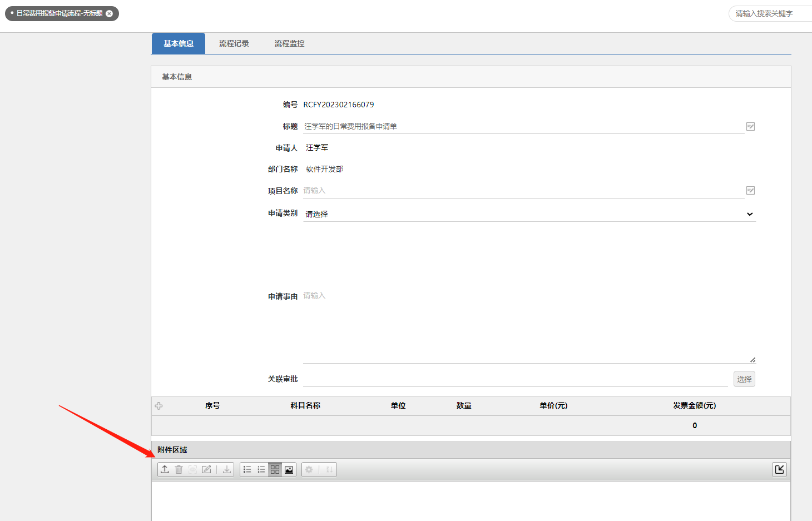The width and height of the screenshot is (812, 521).
Task: Add a row with the plus icon
Action: pos(159,406)
